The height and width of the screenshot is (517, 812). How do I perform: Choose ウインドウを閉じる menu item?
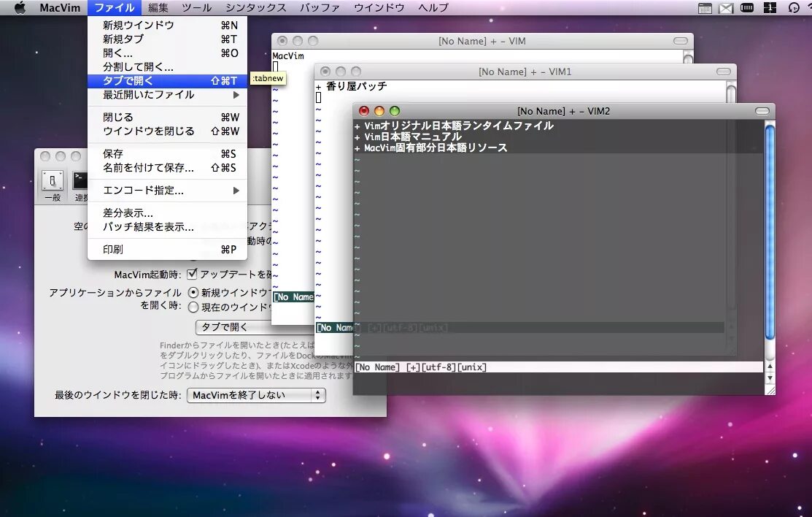click(167, 131)
